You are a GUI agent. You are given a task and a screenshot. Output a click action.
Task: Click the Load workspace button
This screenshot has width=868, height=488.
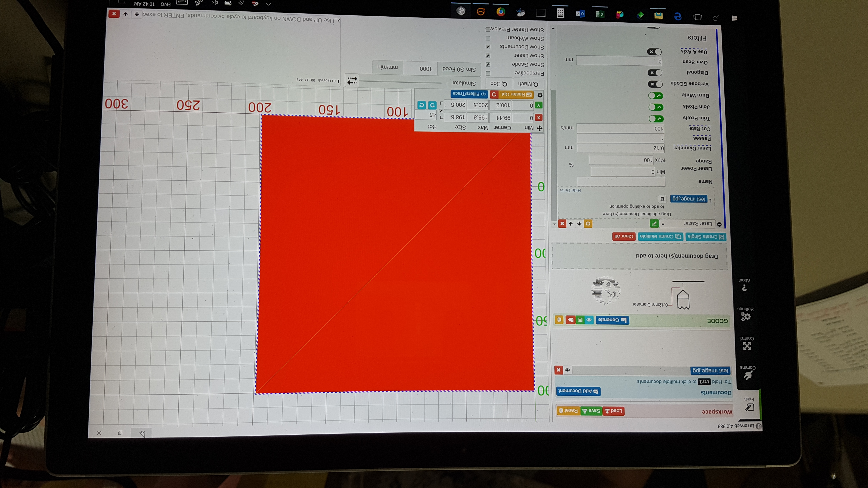pos(613,411)
